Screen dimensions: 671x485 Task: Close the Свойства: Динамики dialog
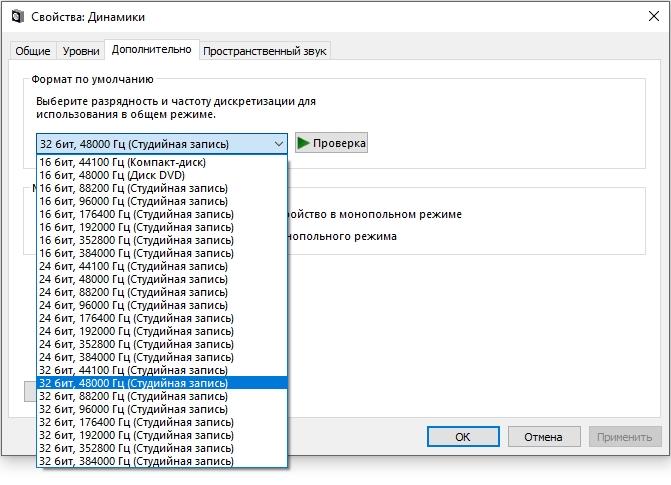tap(654, 16)
